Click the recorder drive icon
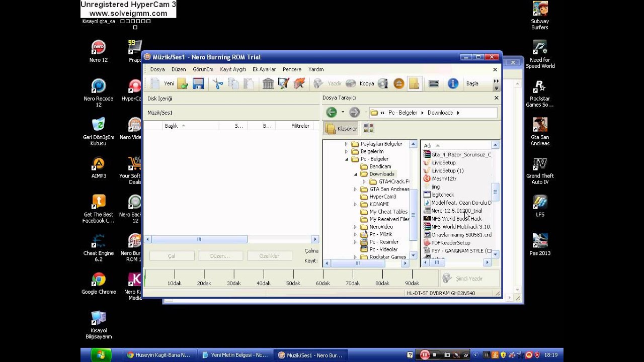The width and height of the screenshot is (644, 362). tap(434, 83)
